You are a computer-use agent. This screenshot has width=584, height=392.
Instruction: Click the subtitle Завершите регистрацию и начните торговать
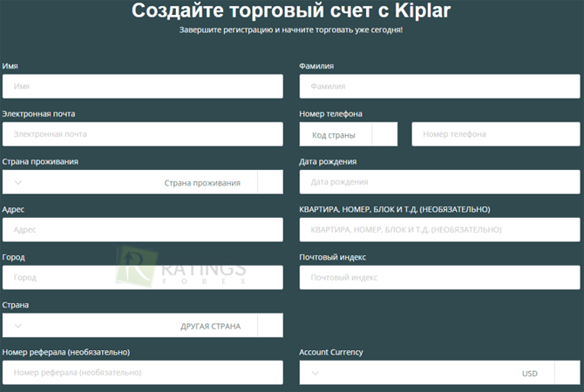[291, 30]
